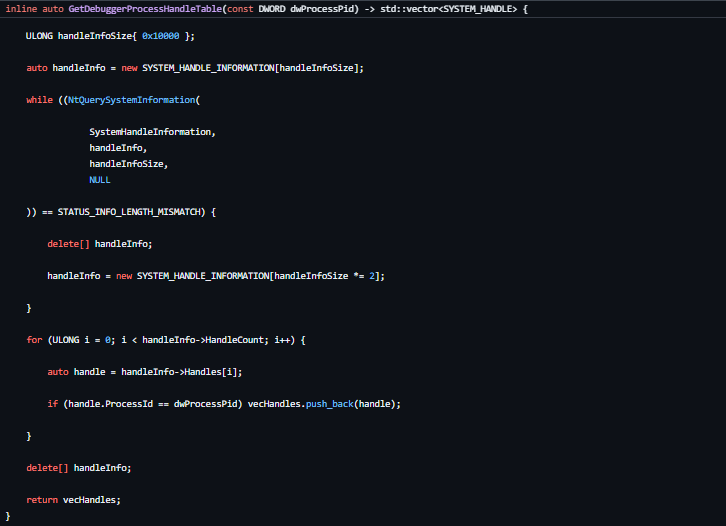Click the NULL argument
Viewport: 726px width, 526px height.
[x=100, y=180]
